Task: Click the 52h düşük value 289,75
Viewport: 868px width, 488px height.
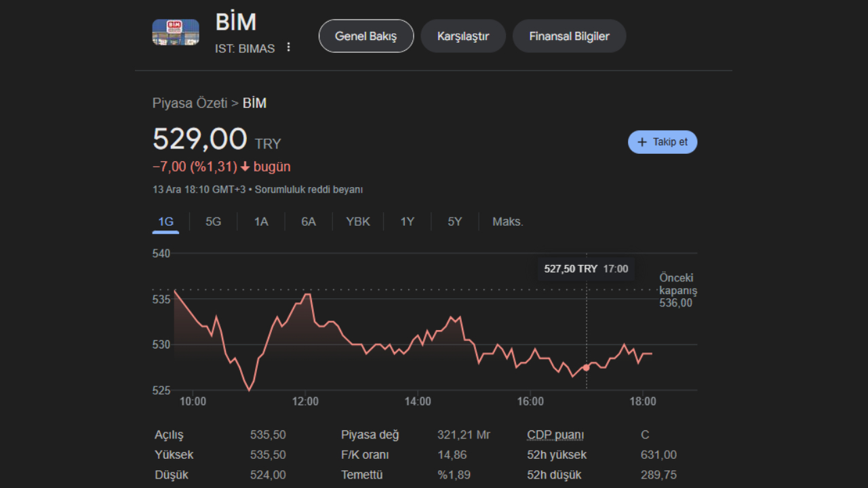Action: click(x=658, y=475)
